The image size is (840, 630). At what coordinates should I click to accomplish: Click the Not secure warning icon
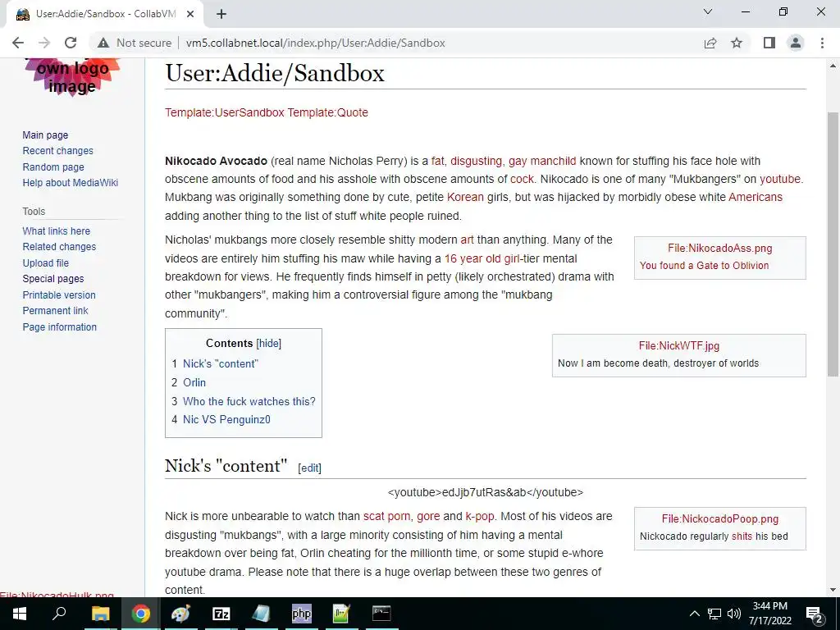103,43
